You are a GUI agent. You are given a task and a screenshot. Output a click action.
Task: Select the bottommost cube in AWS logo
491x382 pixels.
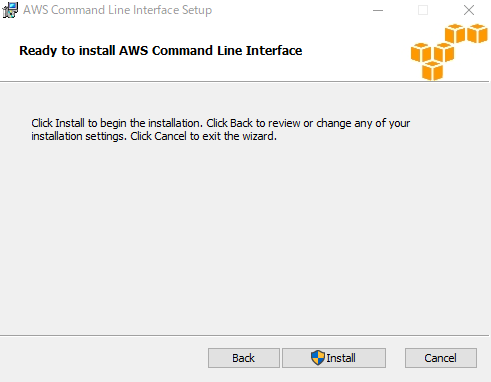[432, 71]
